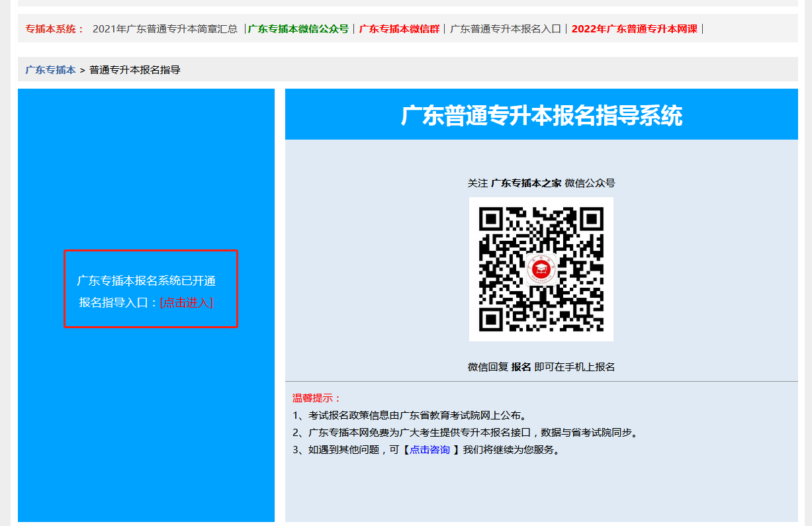Open 广东专插本微信群 link
The image size is (812, 526).
pyautogui.click(x=399, y=29)
